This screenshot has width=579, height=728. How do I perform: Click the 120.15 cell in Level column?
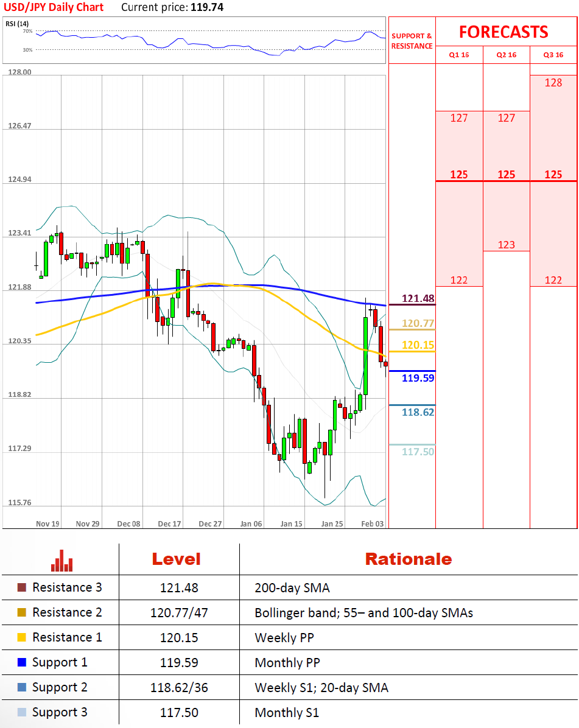[x=179, y=638]
